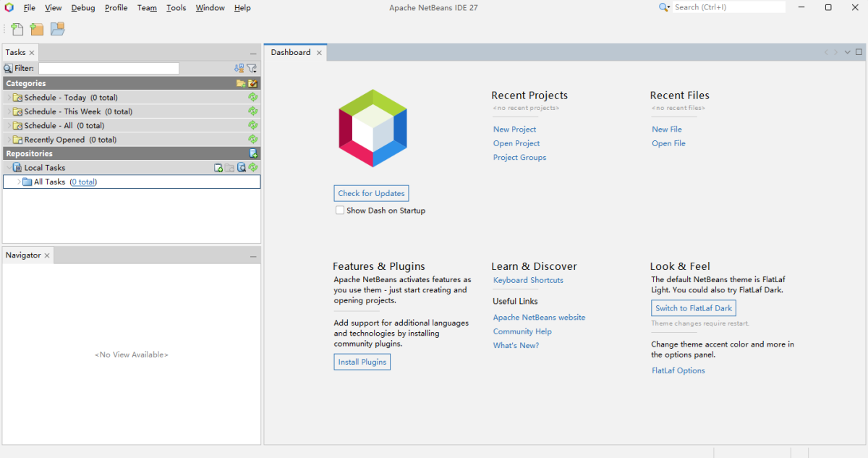Open the Profile menu

[x=116, y=8]
